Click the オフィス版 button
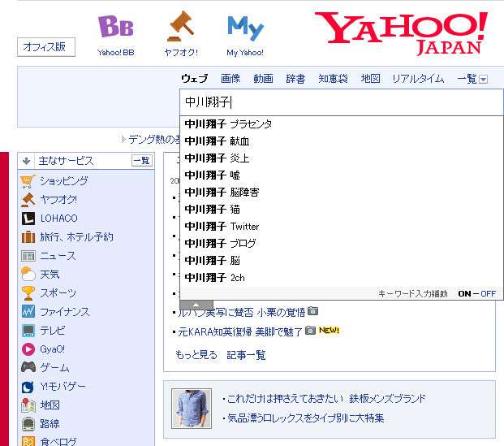Screen dimensions: 504x446 [x=46, y=47]
